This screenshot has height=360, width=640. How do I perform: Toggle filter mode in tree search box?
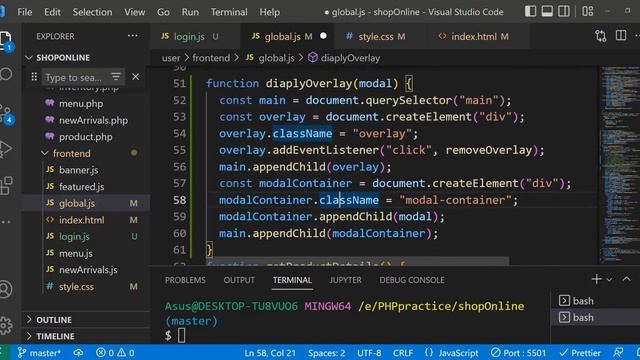(116, 77)
